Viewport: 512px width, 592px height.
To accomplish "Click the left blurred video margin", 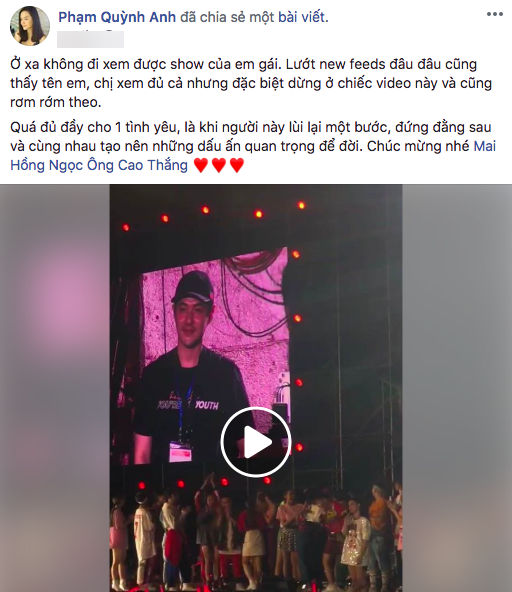I will click(55, 388).
